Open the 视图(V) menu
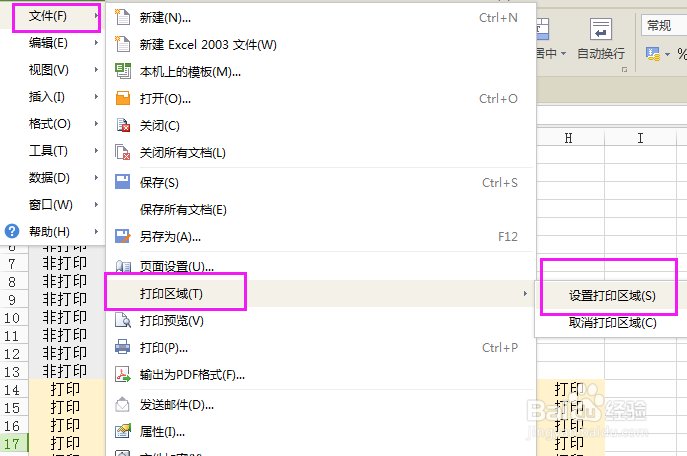This screenshot has height=456, width=687. [53, 70]
